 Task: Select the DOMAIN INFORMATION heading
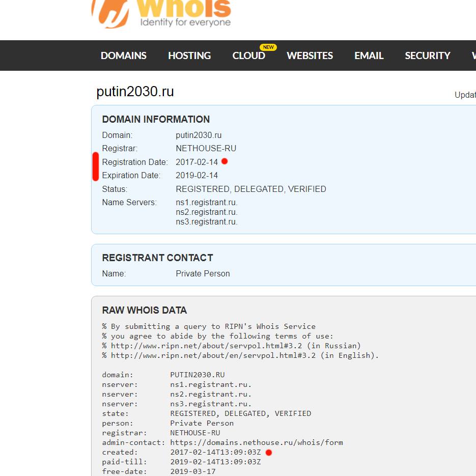pyautogui.click(x=156, y=119)
